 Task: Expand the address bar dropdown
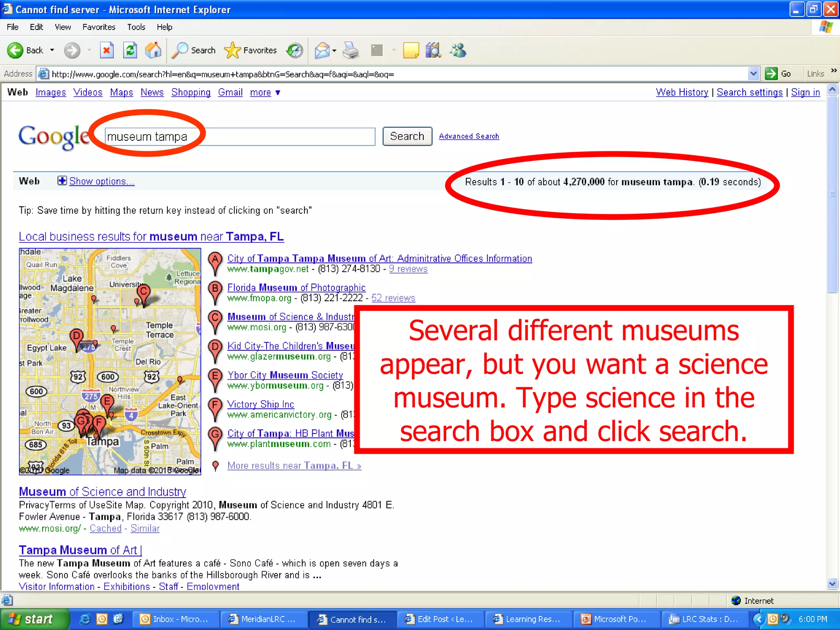click(753, 74)
